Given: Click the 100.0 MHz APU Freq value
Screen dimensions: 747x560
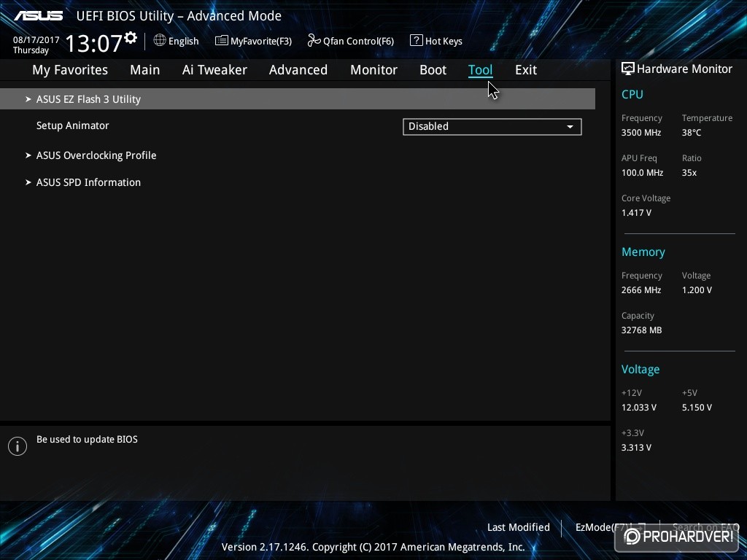Looking at the screenshot, I should click(x=642, y=173).
